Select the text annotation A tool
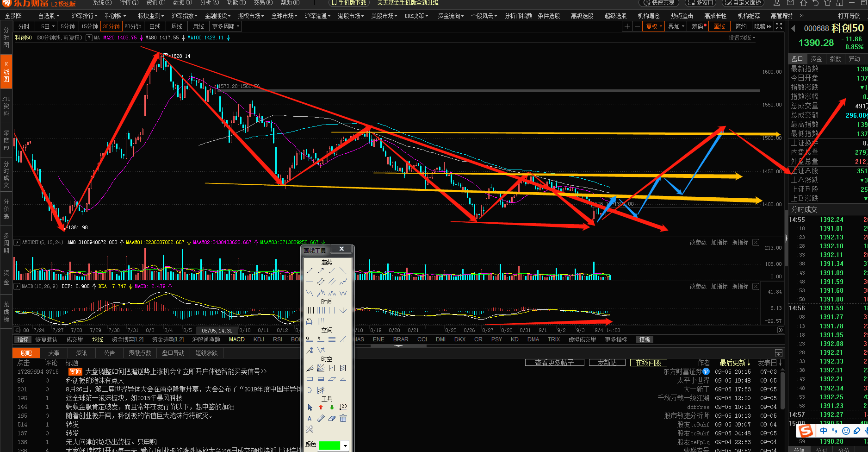The height and width of the screenshot is (452, 868). 310,418
